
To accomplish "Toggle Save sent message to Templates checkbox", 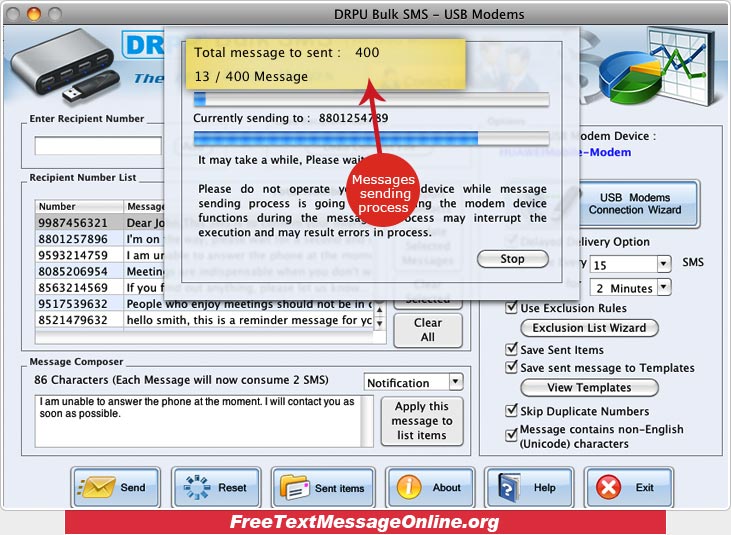I will (511, 367).
